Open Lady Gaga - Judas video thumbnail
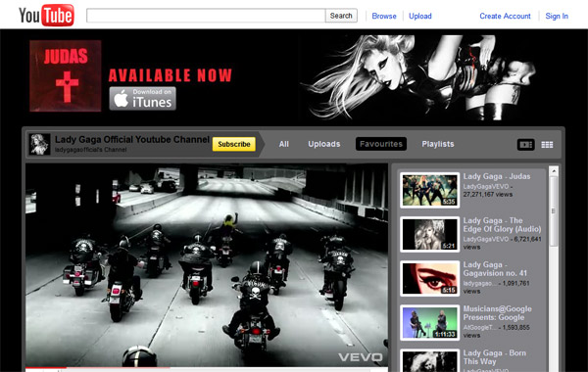 coord(429,190)
